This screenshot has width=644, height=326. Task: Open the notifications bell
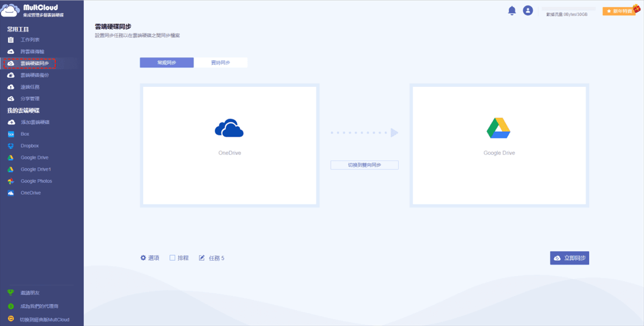coord(512,10)
